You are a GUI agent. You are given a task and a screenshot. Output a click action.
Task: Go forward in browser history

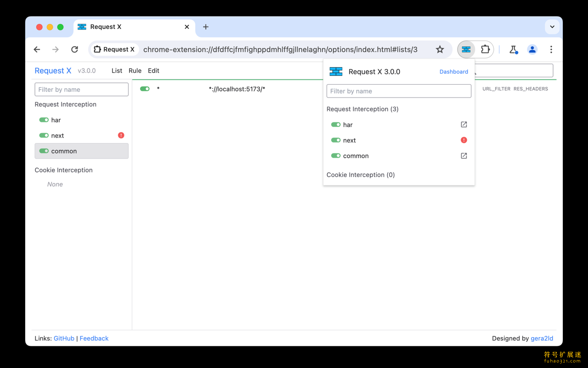point(56,49)
